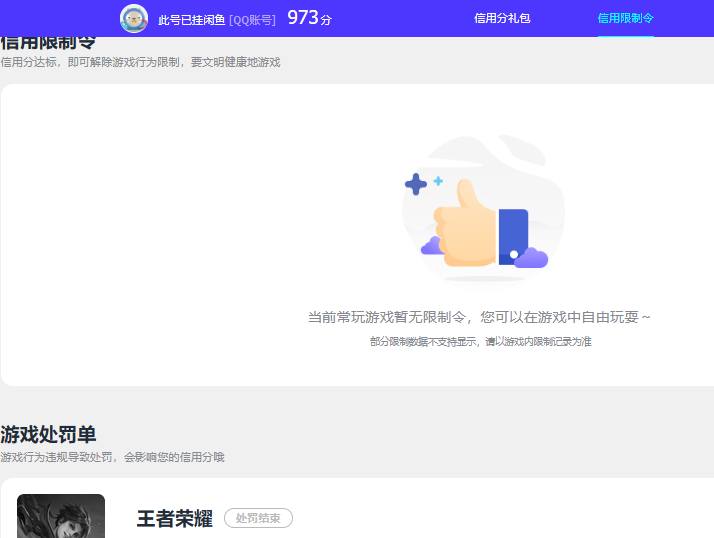Viewport: 714px width, 538px height.
Task: Open the 王者荣耀 game thumbnail
Action: click(x=61, y=516)
